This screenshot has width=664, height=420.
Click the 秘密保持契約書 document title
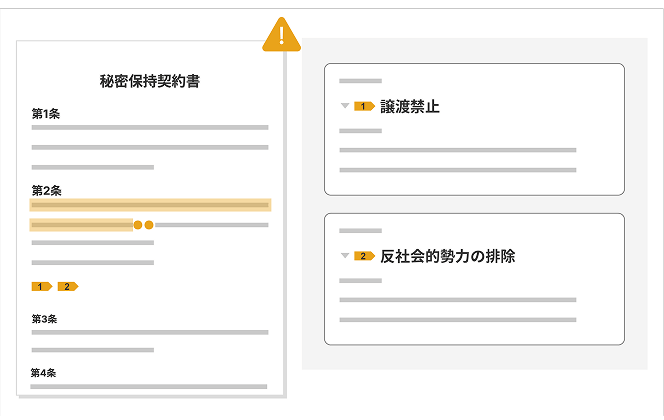click(150, 81)
